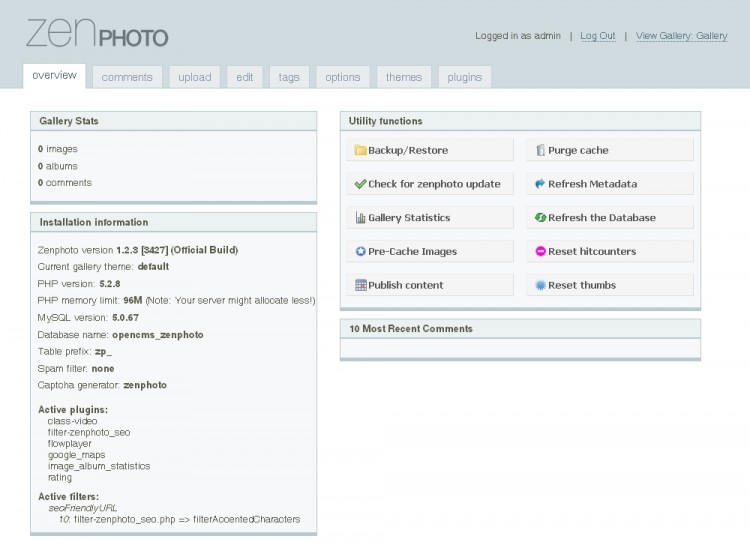750x542 pixels.
Task: Open Gallery Statistics
Action: point(430,218)
